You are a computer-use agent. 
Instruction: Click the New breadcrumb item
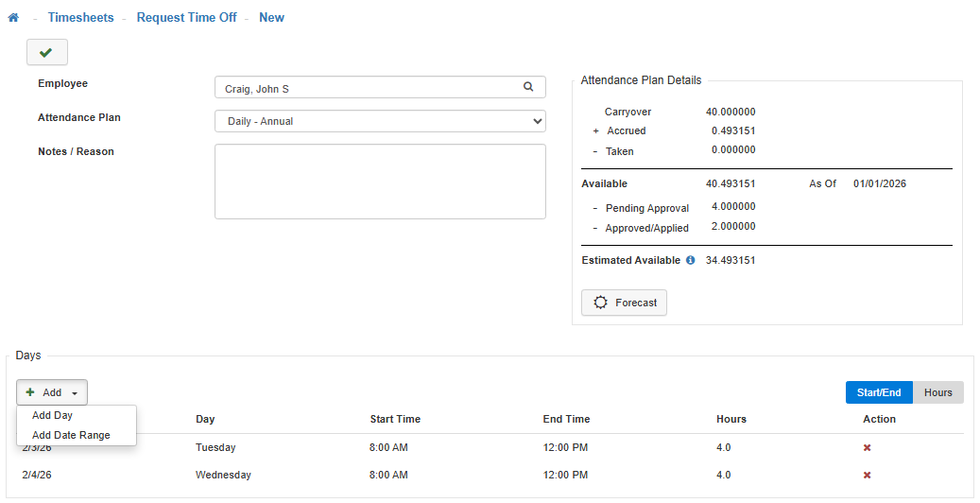tap(271, 18)
